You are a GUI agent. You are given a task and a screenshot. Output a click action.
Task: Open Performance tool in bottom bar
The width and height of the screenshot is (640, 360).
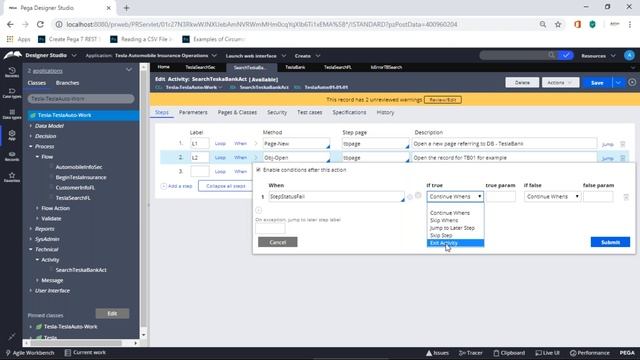589,353
